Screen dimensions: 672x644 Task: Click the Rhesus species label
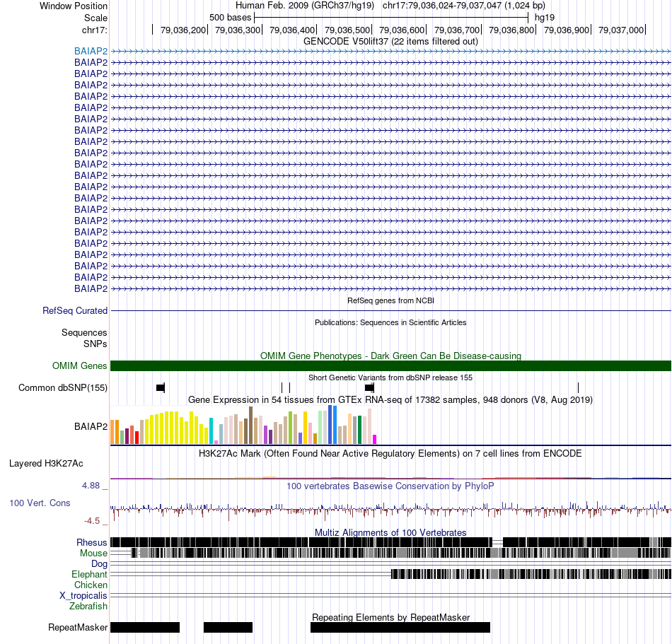click(92, 542)
